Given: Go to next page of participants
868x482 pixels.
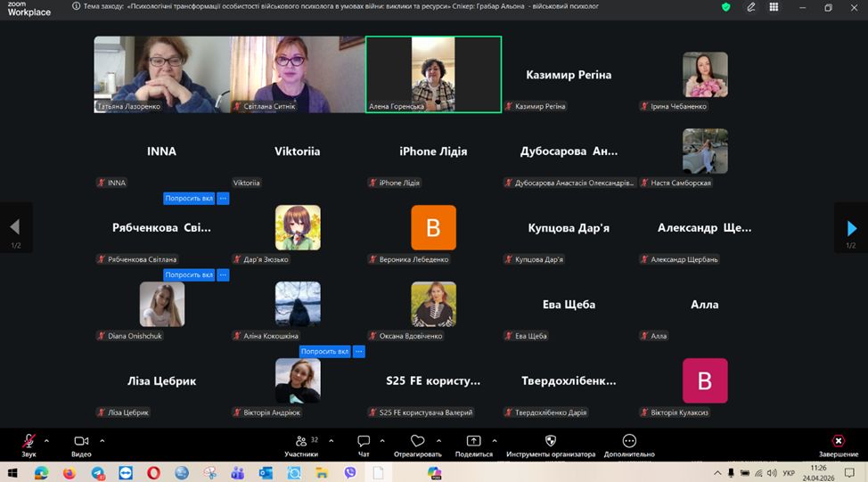Looking at the screenshot, I should pos(851,229).
